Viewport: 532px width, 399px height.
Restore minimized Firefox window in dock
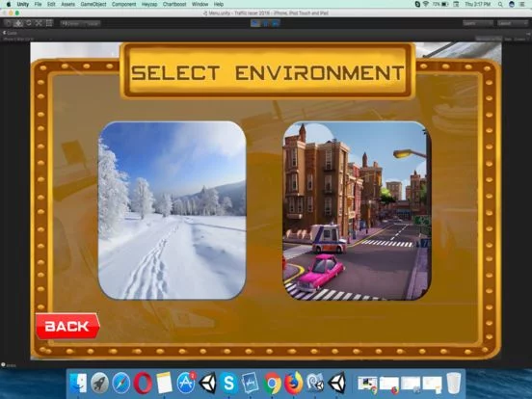(389, 385)
